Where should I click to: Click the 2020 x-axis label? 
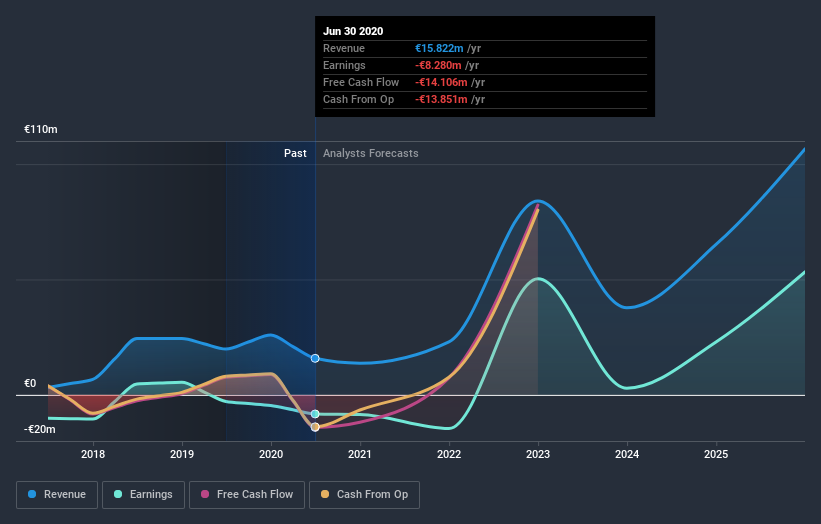271,454
